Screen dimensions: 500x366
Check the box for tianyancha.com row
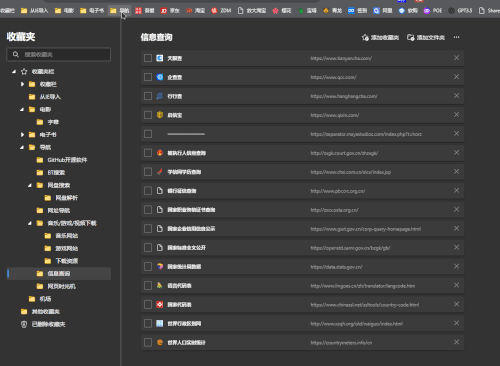point(148,58)
